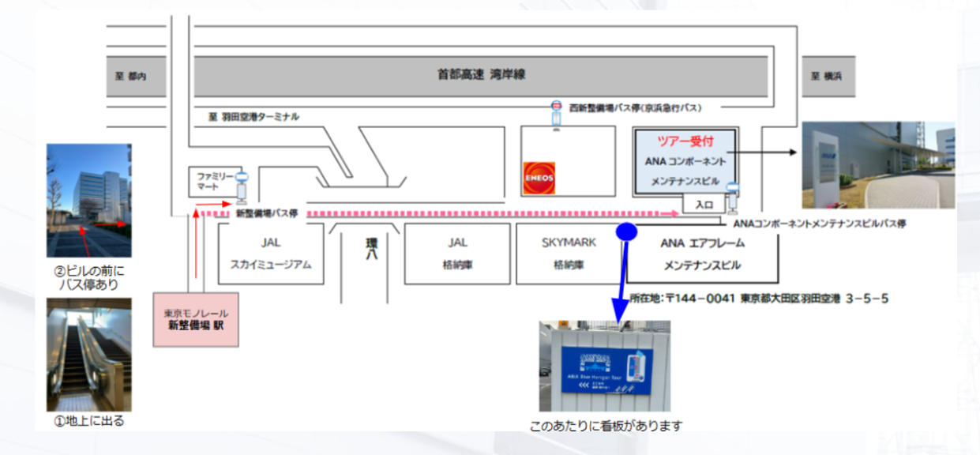Click the blue circle marker above the buildings
The height and width of the screenshot is (455, 980).
point(628,230)
